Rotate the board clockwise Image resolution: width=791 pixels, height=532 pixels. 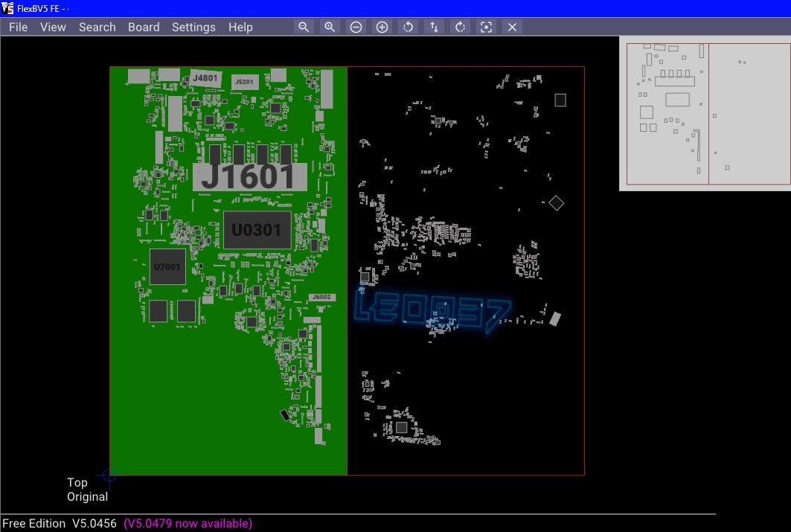pyautogui.click(x=460, y=28)
